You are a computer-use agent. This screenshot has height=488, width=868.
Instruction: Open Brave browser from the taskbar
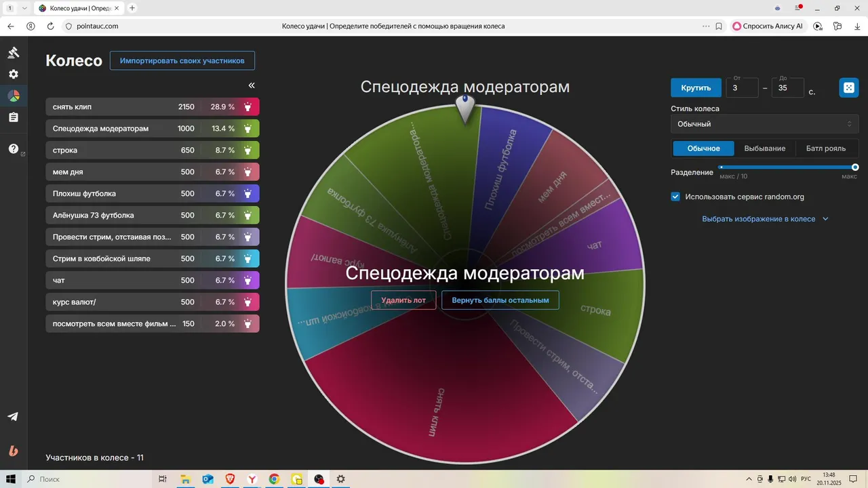tap(230, 479)
